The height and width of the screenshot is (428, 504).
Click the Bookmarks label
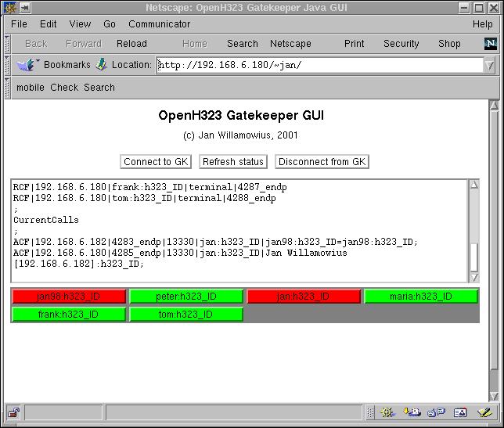tap(67, 65)
